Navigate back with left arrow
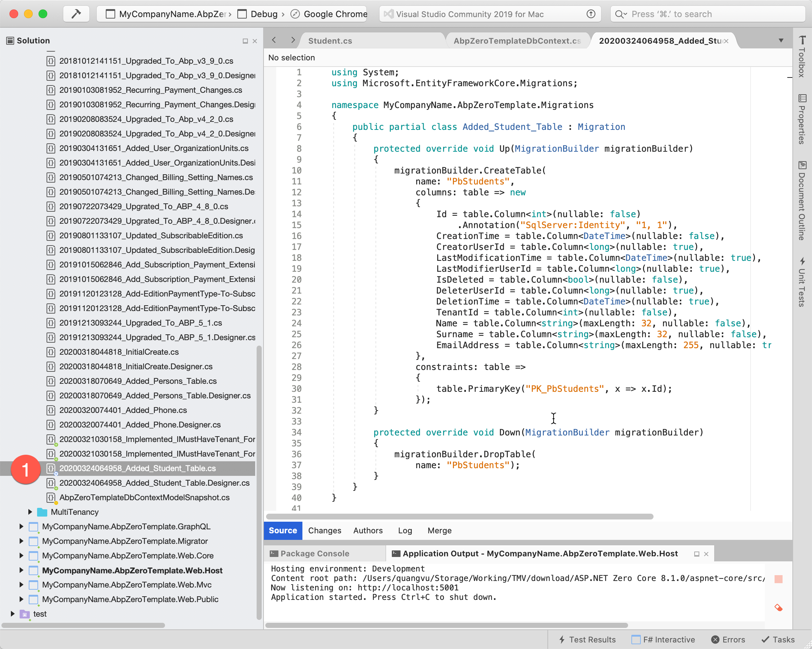The height and width of the screenshot is (649, 812). (274, 40)
